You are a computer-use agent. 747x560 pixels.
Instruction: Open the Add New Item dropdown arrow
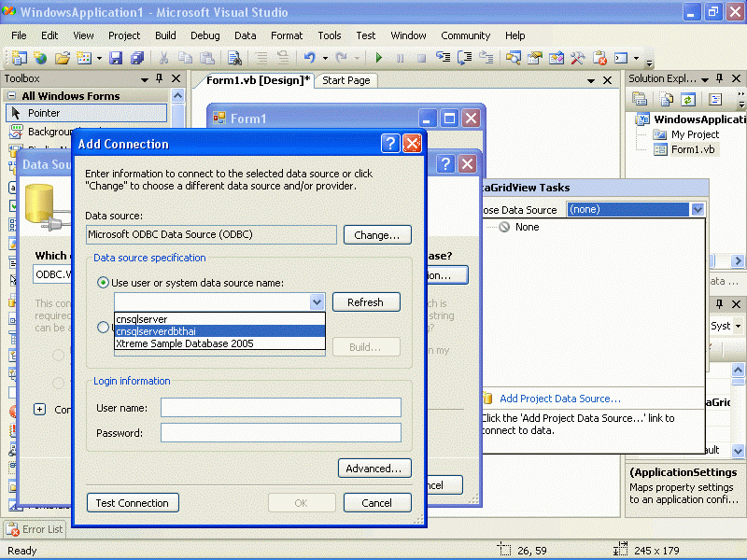(99, 58)
